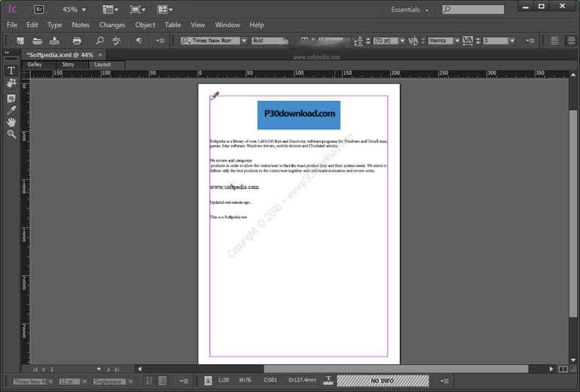Open the 45% zoom level dropdown
The width and height of the screenshot is (580, 392).
point(74,10)
